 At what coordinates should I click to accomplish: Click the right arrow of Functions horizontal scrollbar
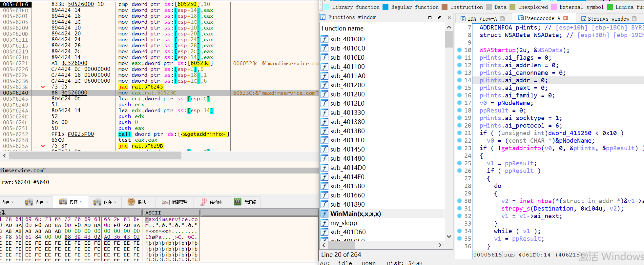[440, 245]
